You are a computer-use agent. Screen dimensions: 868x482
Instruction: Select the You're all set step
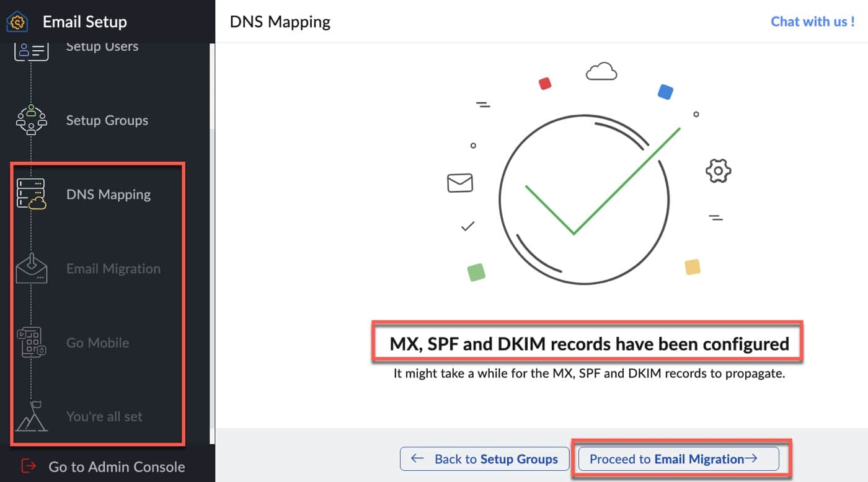104,416
